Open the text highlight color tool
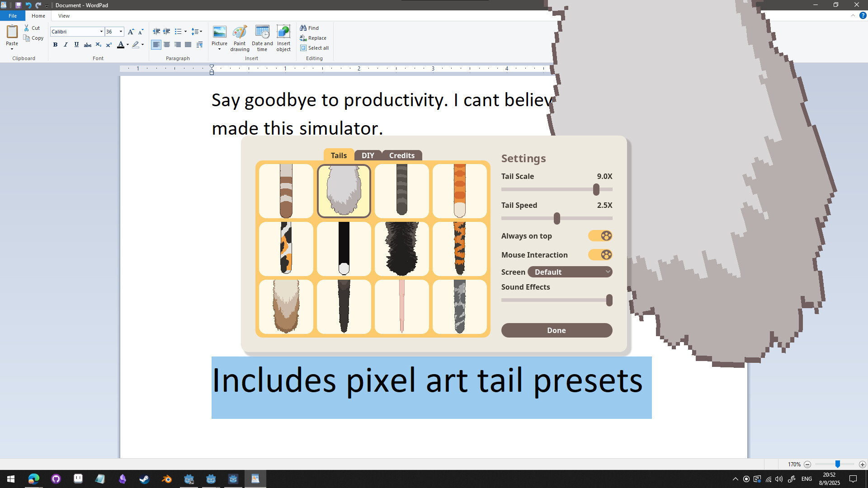This screenshot has height=488, width=868. coord(136,45)
